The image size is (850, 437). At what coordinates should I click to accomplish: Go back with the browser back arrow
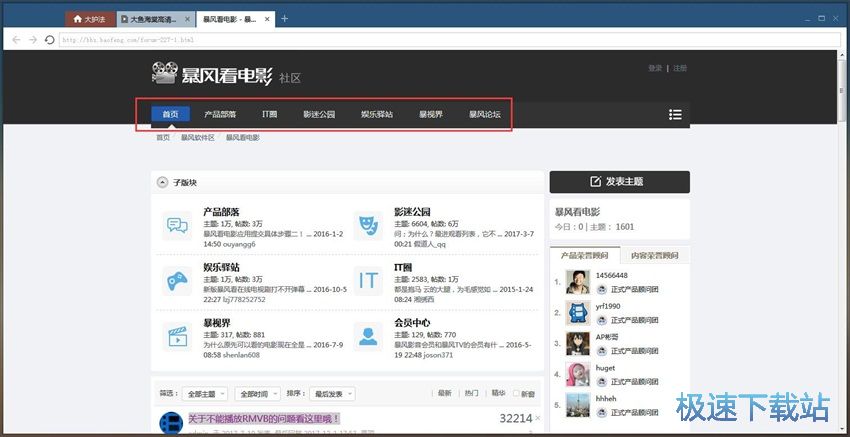tap(16, 40)
